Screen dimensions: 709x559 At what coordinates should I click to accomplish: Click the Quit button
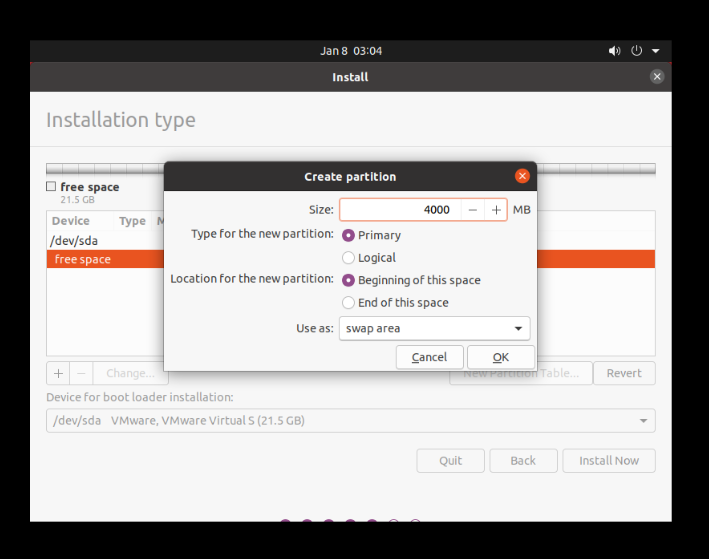[450, 461]
